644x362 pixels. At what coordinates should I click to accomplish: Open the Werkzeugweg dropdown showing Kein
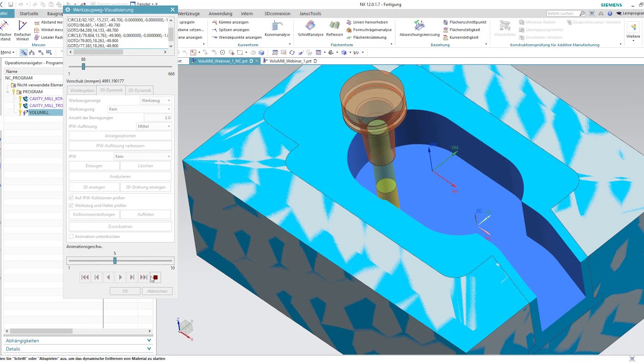pos(139,109)
